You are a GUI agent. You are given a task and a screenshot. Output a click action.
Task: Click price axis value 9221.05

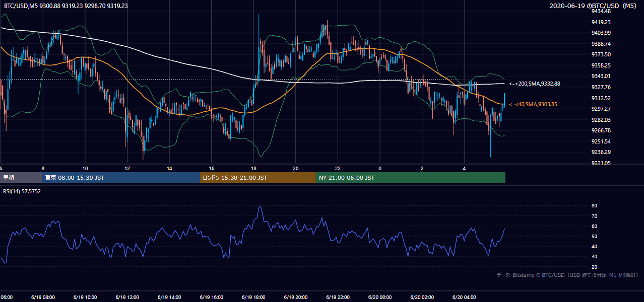click(601, 163)
